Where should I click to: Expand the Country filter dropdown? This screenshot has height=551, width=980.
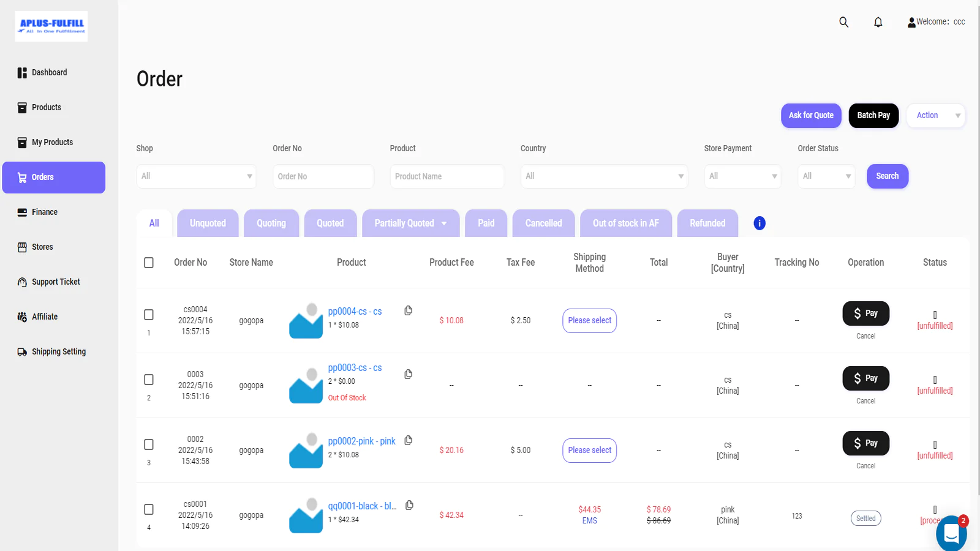[x=604, y=176]
